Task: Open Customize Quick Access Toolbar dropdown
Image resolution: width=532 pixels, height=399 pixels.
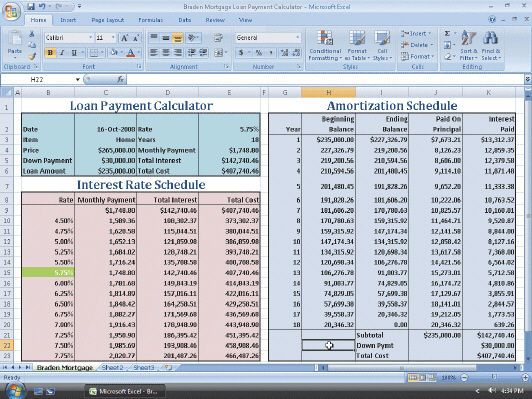Action: click(79, 6)
